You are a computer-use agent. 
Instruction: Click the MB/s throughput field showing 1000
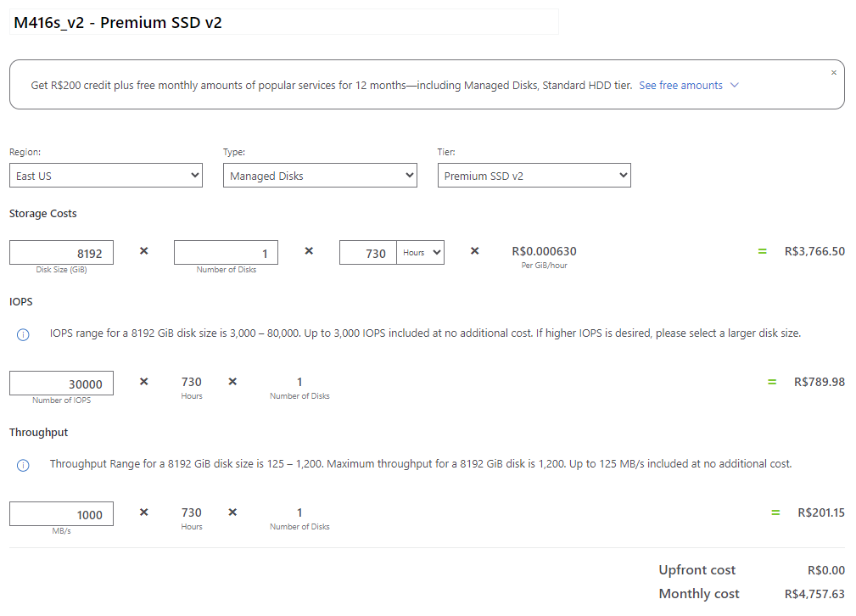tap(61, 513)
